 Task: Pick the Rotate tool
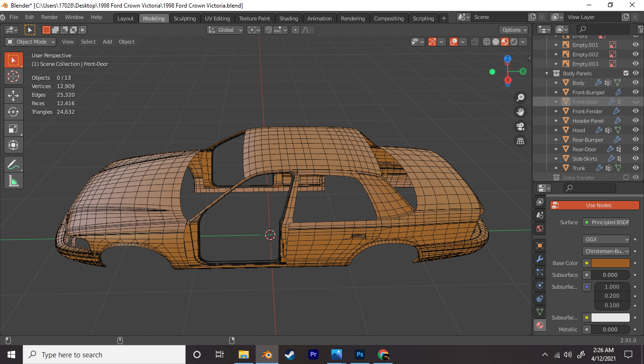[x=13, y=112]
